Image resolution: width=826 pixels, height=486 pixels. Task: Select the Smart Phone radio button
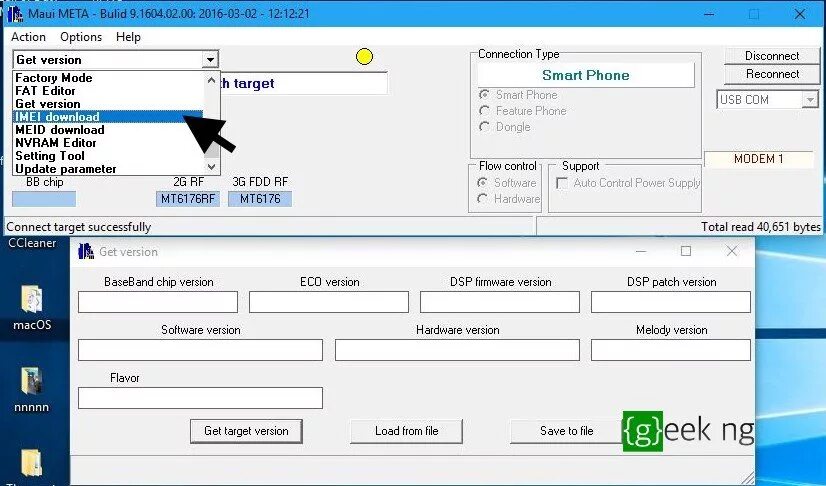coord(484,95)
